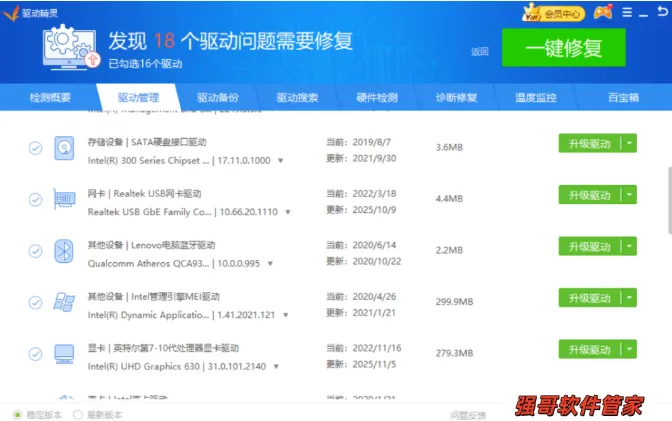Click 升级驱动 for Realtek USB网卡驱动
Image resolution: width=672 pixels, height=421 pixels.
coord(590,195)
